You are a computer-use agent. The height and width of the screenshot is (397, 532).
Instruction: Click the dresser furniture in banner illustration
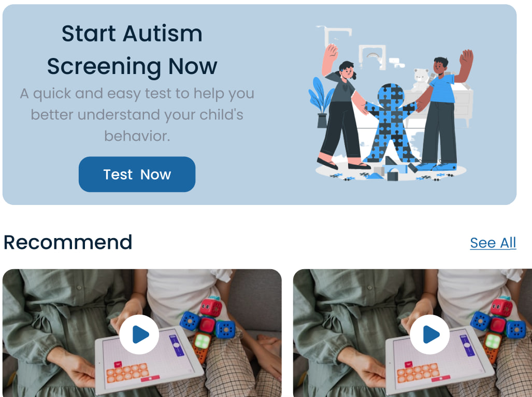(x=455, y=105)
